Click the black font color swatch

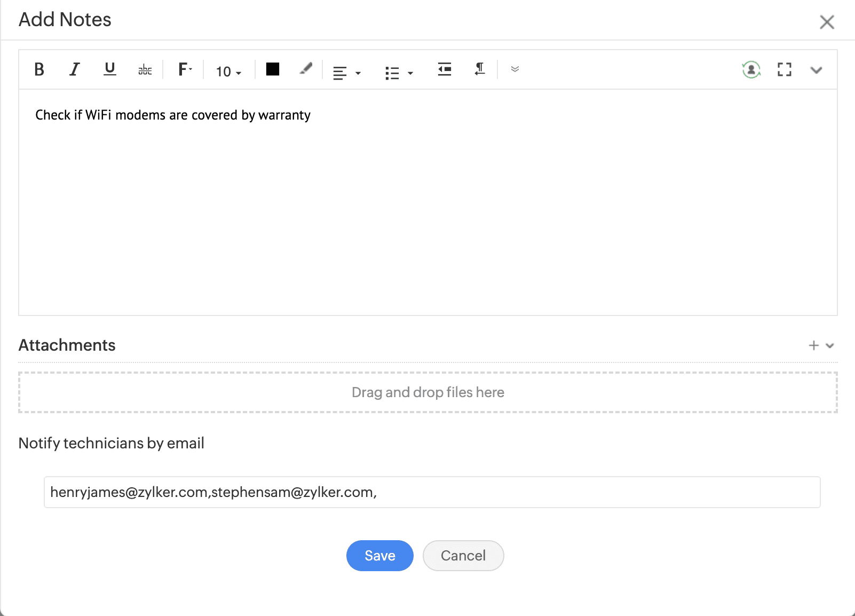(x=273, y=69)
